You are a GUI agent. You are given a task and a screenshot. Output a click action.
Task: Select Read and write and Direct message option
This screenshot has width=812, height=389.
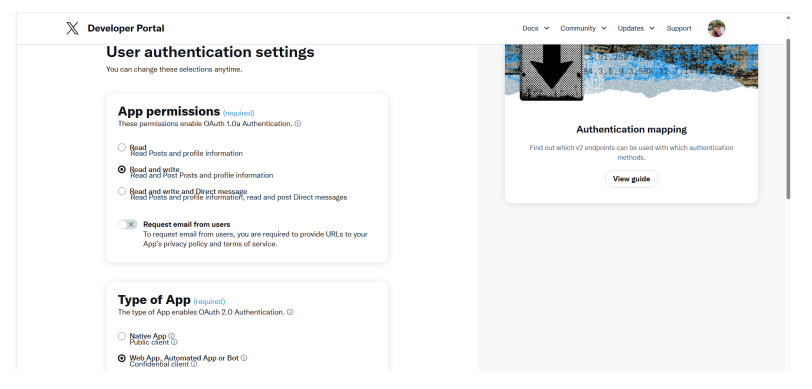[122, 191]
